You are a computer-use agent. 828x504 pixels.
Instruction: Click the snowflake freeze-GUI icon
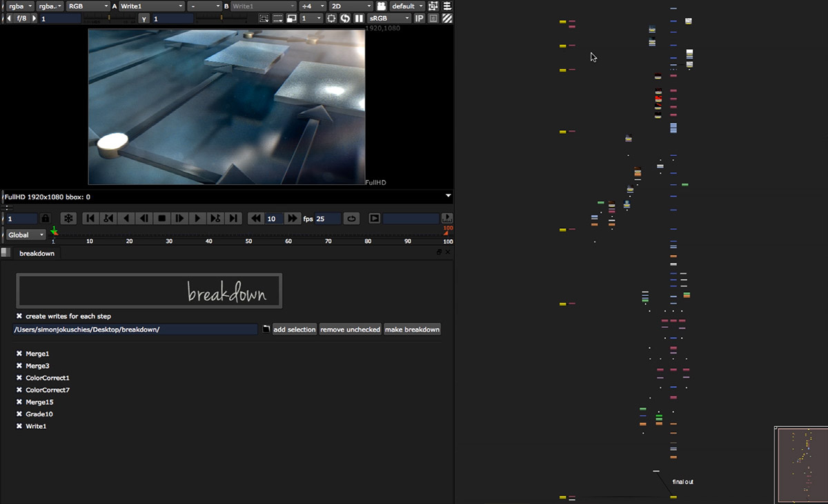click(x=69, y=219)
